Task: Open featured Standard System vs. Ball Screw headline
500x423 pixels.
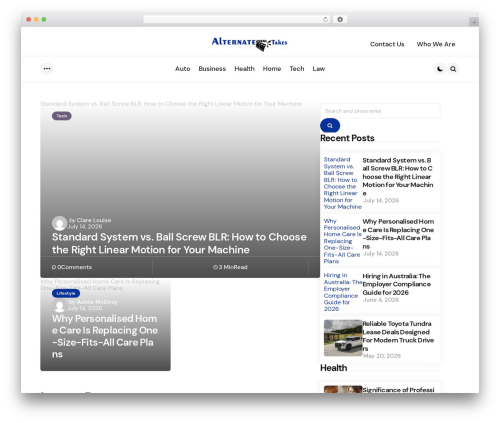Action: pos(179,243)
